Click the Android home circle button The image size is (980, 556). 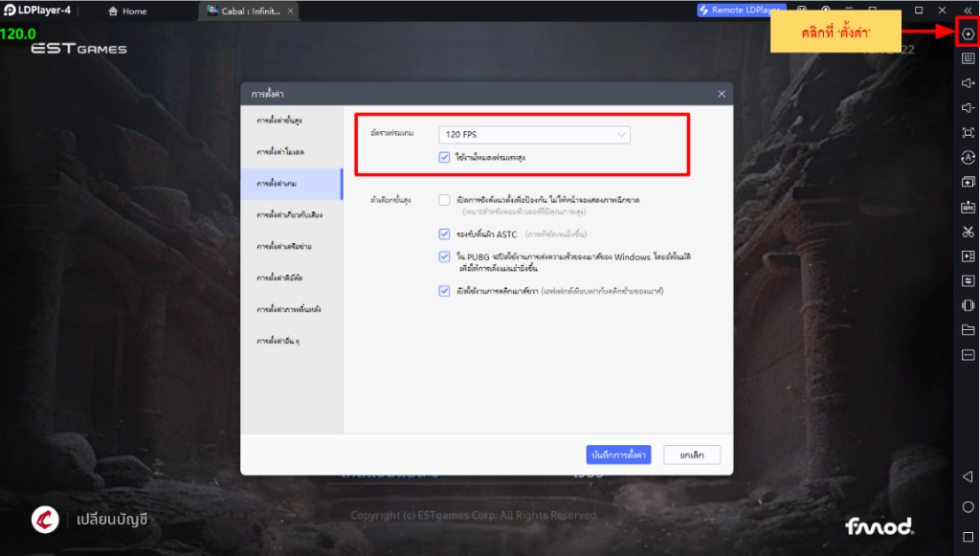(968, 506)
